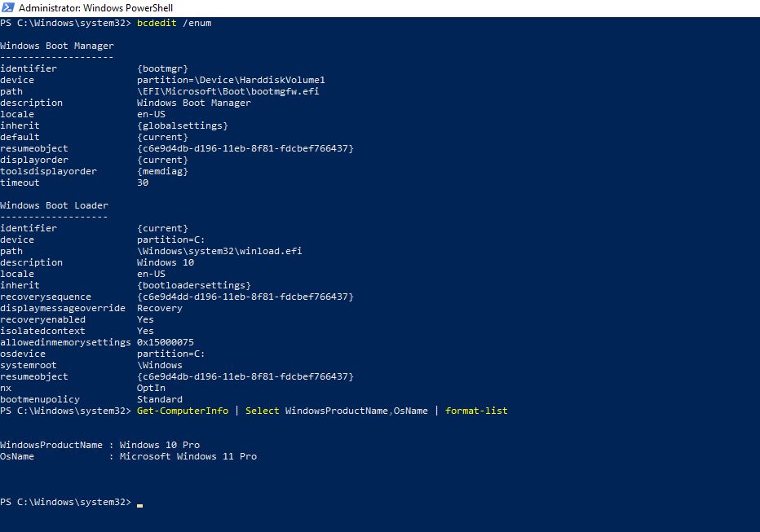Viewport: 760px width, 532px height.
Task: Click the timeout value 30
Action: (143, 182)
